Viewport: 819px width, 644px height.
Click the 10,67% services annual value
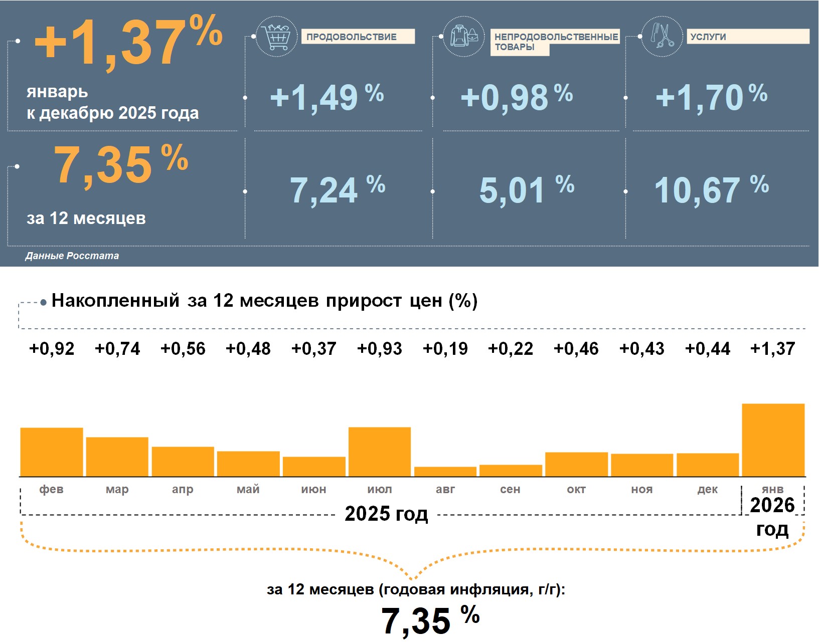coord(711,190)
